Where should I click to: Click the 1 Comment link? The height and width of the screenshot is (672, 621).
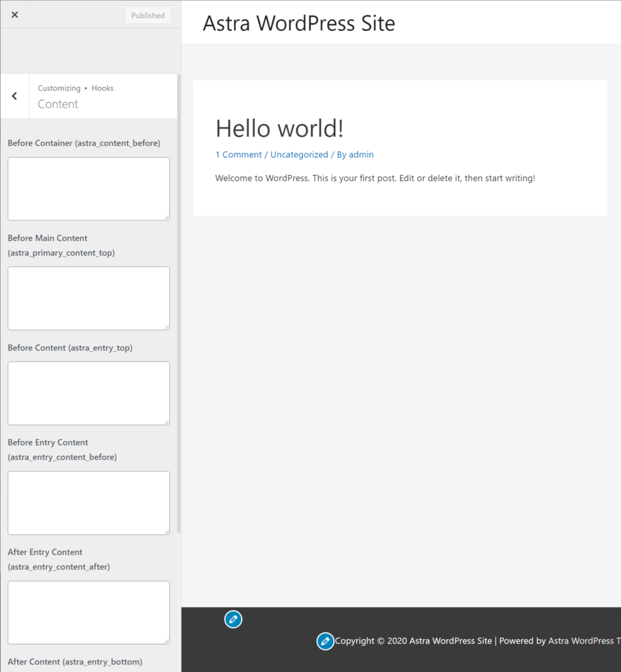(x=239, y=154)
